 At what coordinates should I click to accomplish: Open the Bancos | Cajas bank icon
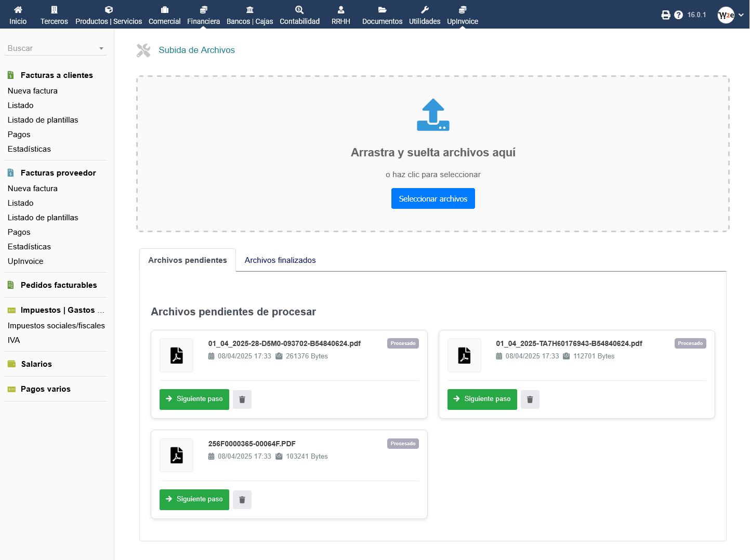tap(250, 9)
